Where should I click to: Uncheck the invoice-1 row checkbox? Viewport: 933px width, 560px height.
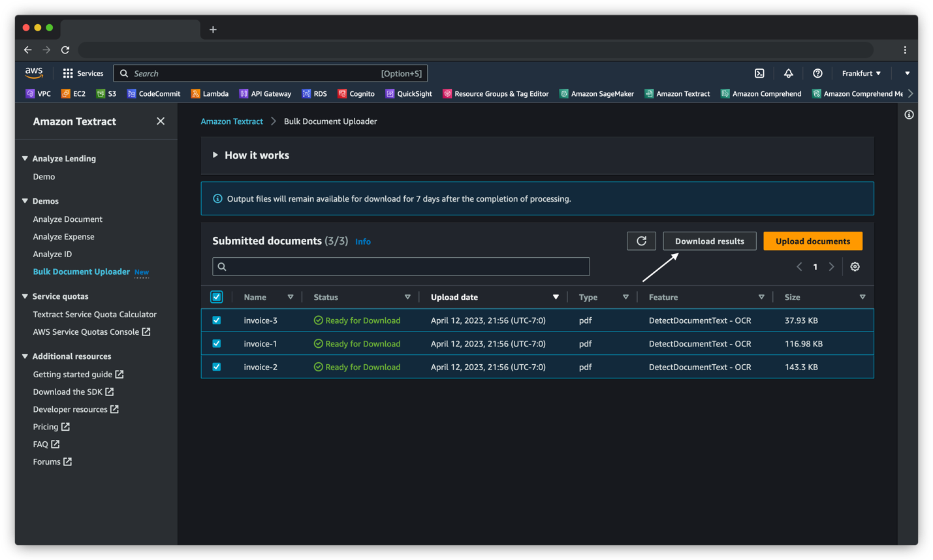click(x=217, y=344)
